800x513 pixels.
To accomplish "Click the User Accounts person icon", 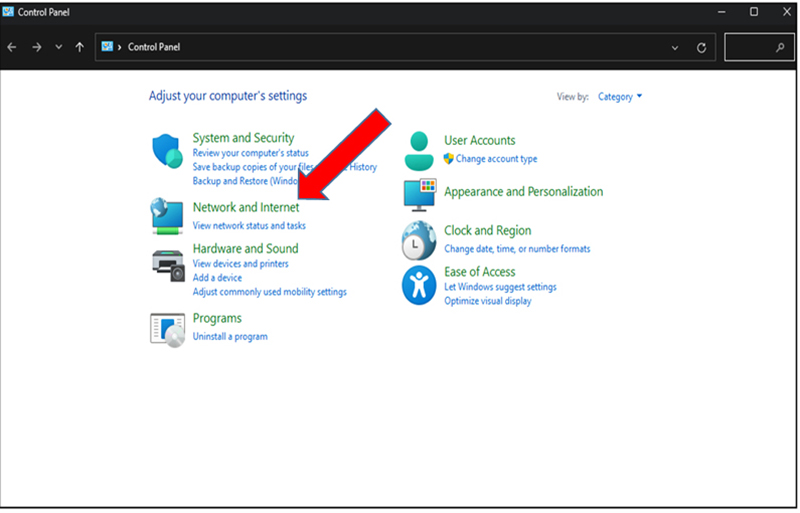I will pos(419,151).
